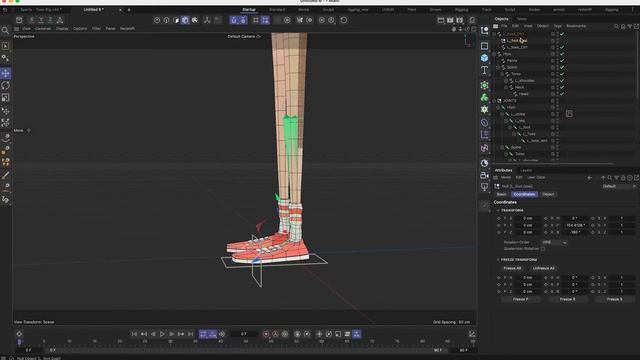Switch to the Layers tab
This screenshot has height=360, width=640.
click(526, 170)
